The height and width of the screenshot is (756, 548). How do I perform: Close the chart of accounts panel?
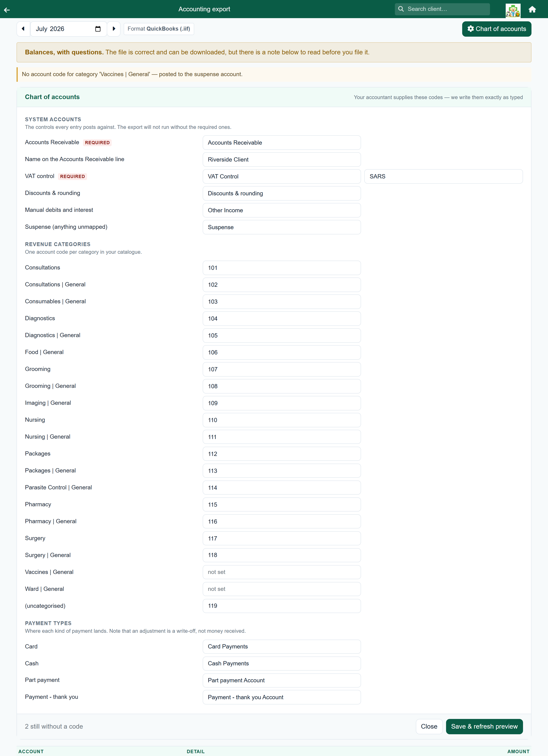click(429, 726)
